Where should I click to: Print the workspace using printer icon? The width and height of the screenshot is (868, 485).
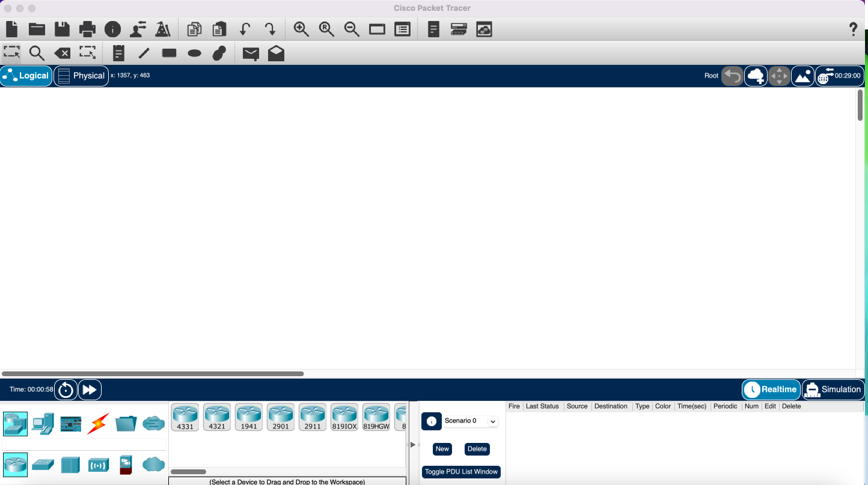(x=88, y=29)
